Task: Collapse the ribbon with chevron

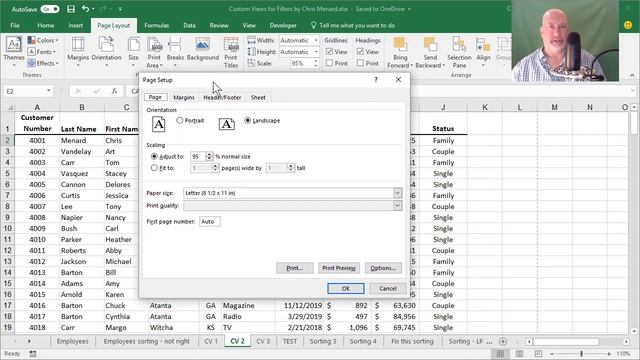Action: tap(632, 75)
